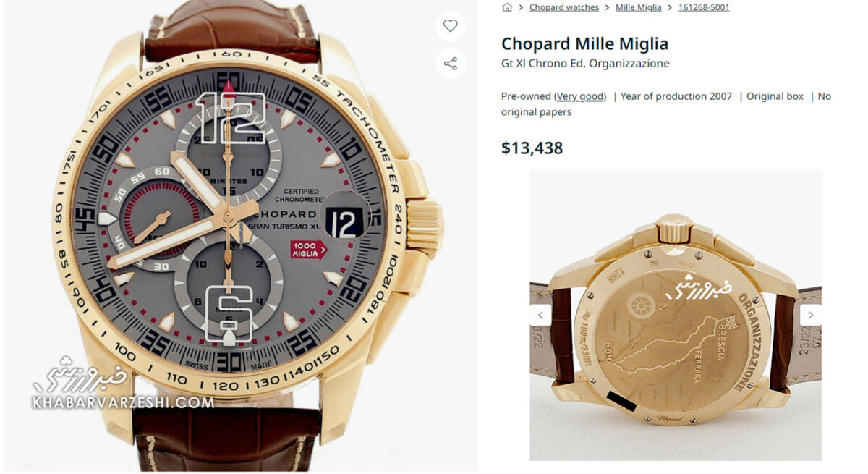Open the Chopard watches breadcrumb link
Screen dimensions: 868x474
[564, 7]
